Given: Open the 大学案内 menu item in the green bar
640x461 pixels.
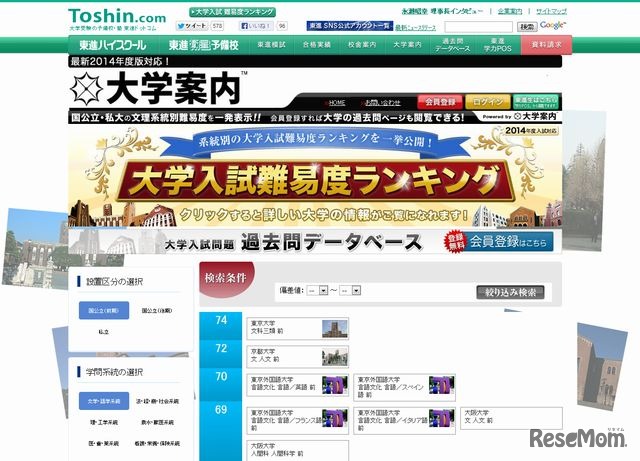Looking at the screenshot, I should [x=407, y=45].
